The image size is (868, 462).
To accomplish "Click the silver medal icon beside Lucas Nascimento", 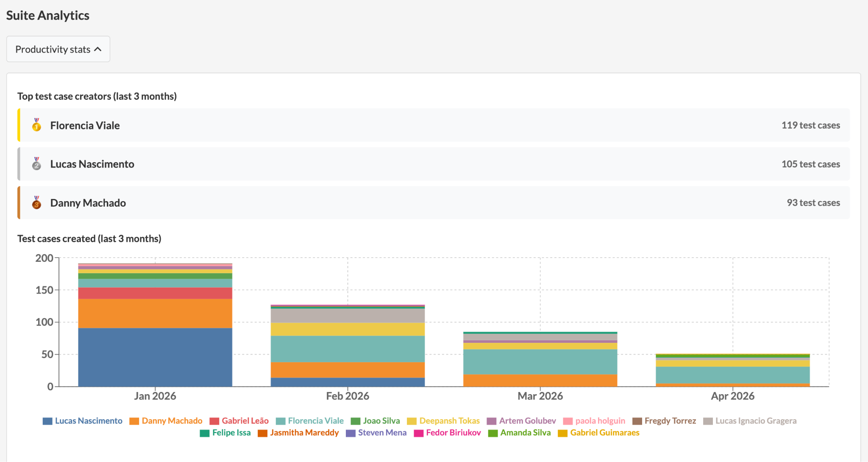I will pyautogui.click(x=36, y=164).
